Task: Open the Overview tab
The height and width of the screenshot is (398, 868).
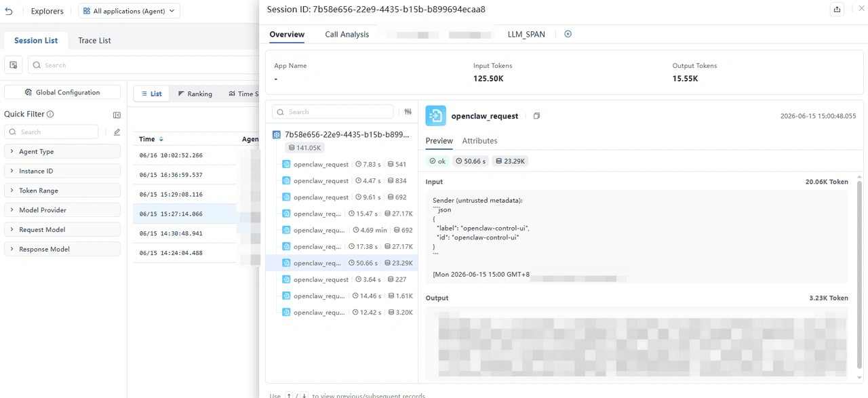Action: (287, 35)
